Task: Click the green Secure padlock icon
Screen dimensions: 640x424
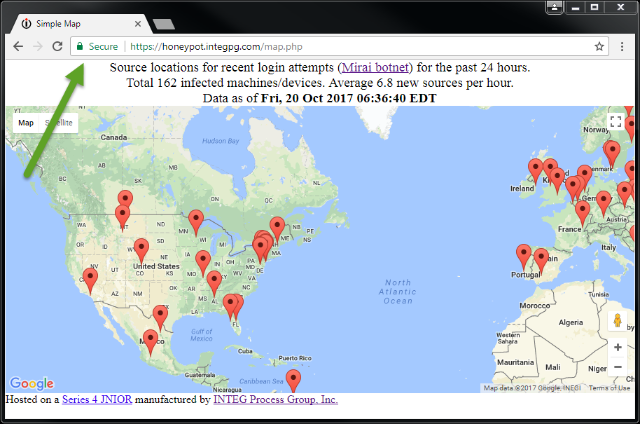Action: coord(80,46)
